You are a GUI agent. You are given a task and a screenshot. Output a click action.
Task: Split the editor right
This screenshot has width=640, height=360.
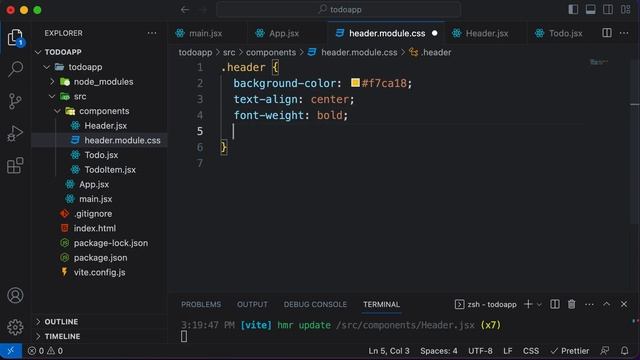coord(607,33)
